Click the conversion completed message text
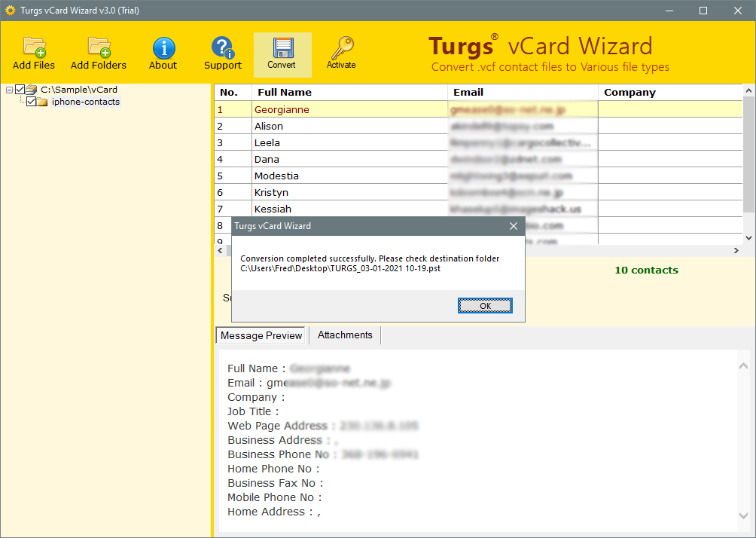This screenshot has width=756, height=538. coord(370,264)
